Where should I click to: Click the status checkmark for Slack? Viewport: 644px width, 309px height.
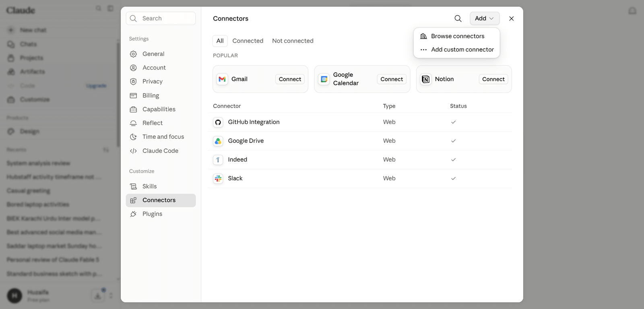tap(454, 178)
